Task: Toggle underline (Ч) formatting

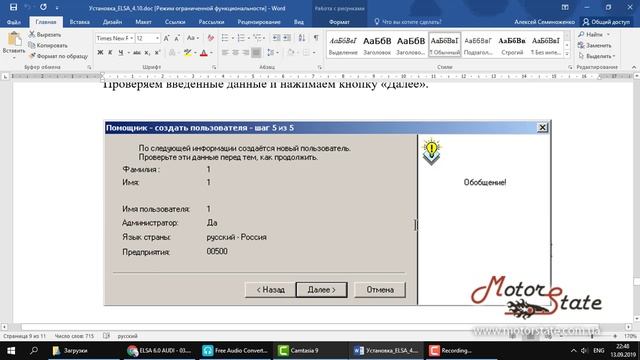Action: click(121, 52)
